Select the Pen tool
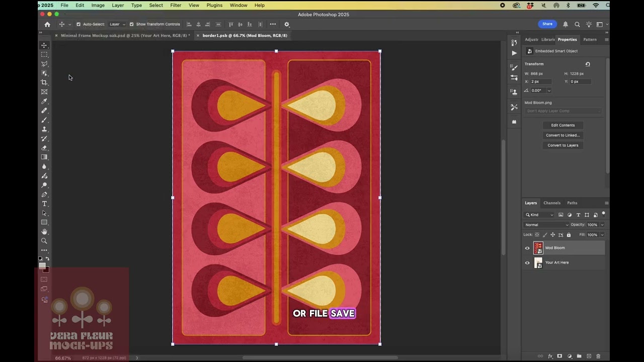Screen dimensions: 644x362 44,194
